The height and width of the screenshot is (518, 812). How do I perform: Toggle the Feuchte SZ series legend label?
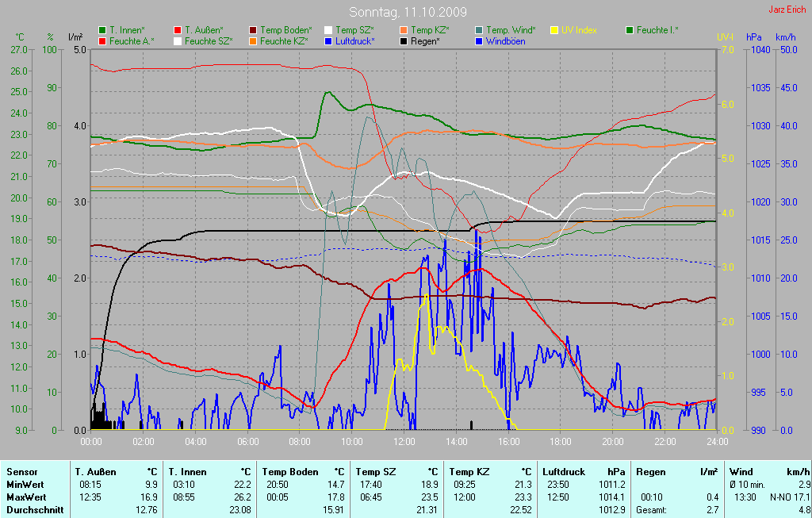(208, 40)
